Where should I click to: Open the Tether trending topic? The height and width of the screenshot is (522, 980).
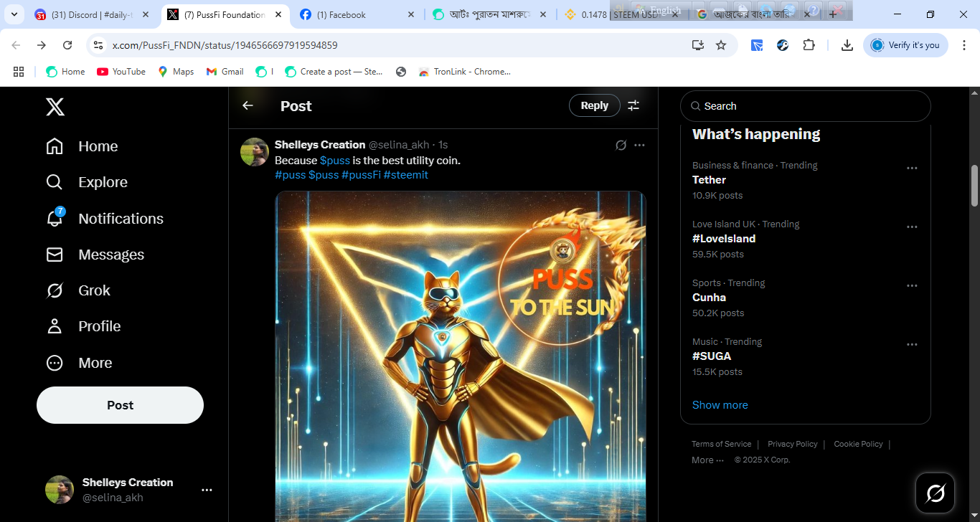click(x=709, y=180)
